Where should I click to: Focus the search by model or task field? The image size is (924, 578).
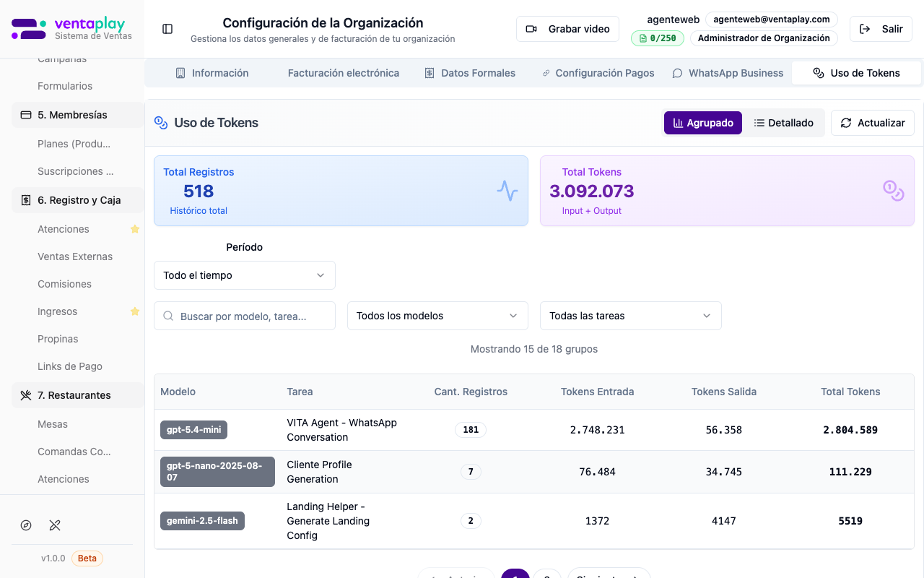pyautogui.click(x=245, y=316)
